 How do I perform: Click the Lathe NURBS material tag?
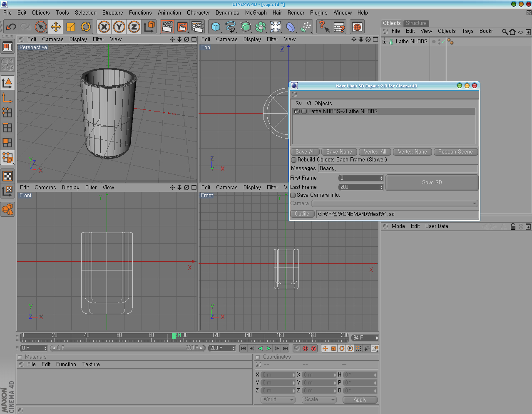coord(450,42)
